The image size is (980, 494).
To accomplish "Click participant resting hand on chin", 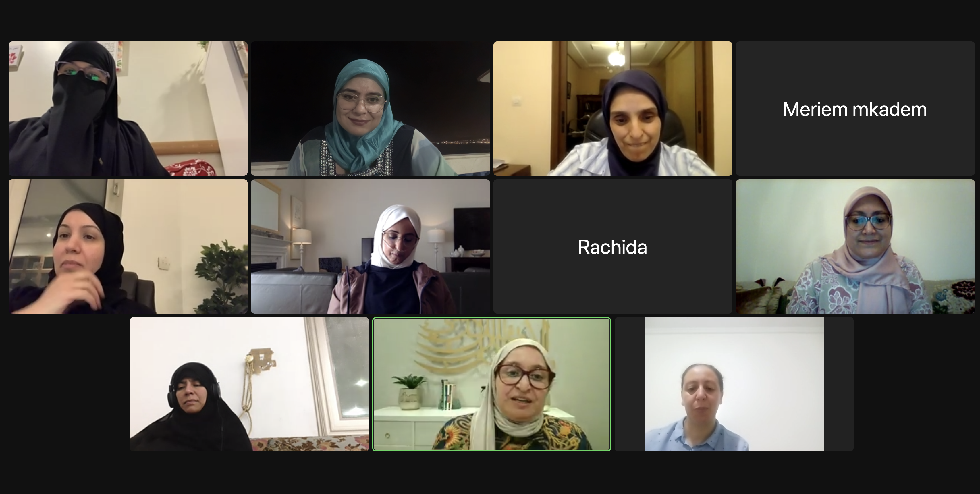I will coord(128,246).
